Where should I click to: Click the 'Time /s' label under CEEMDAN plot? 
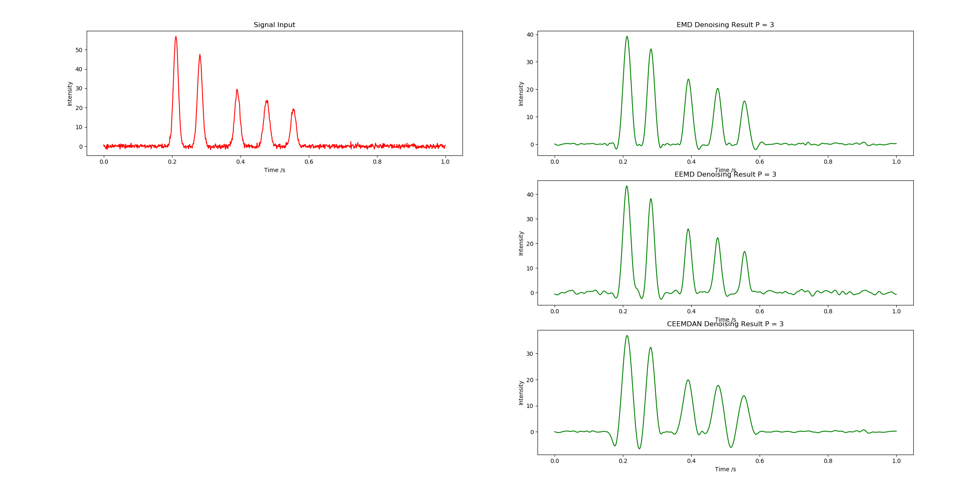click(725, 469)
